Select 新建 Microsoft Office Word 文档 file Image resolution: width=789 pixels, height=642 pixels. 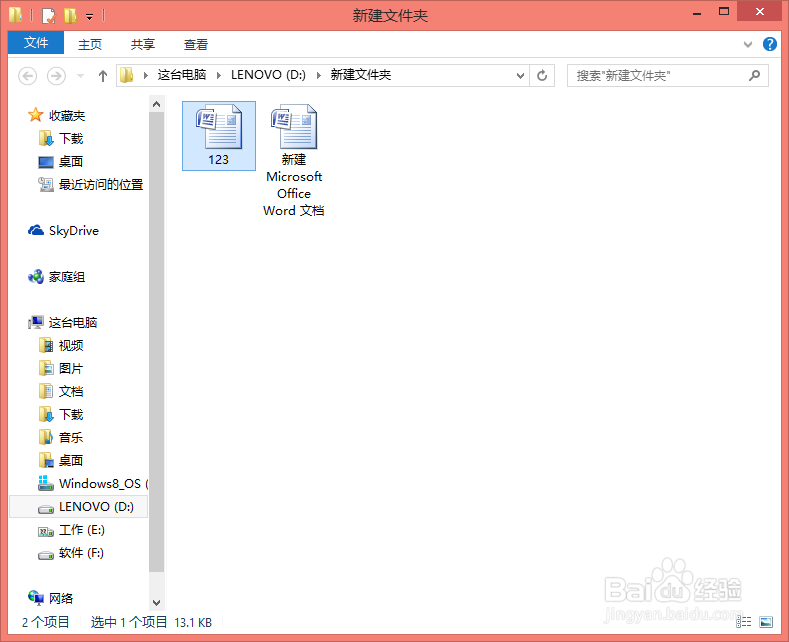[x=294, y=160]
